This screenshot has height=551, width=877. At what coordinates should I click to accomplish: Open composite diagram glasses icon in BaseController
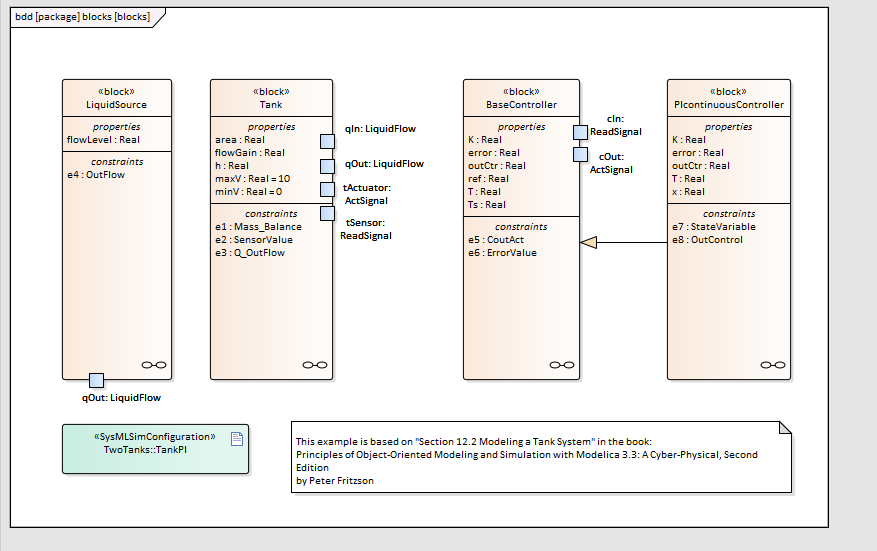[x=562, y=365]
